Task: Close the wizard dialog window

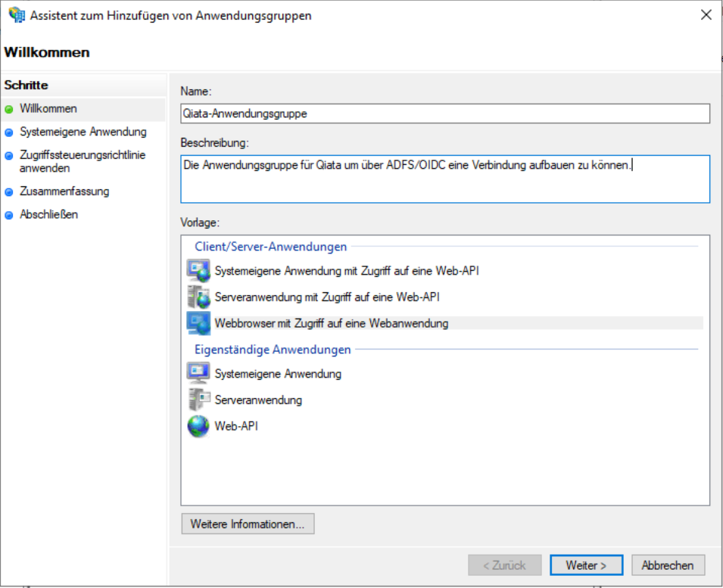Action: [706, 15]
